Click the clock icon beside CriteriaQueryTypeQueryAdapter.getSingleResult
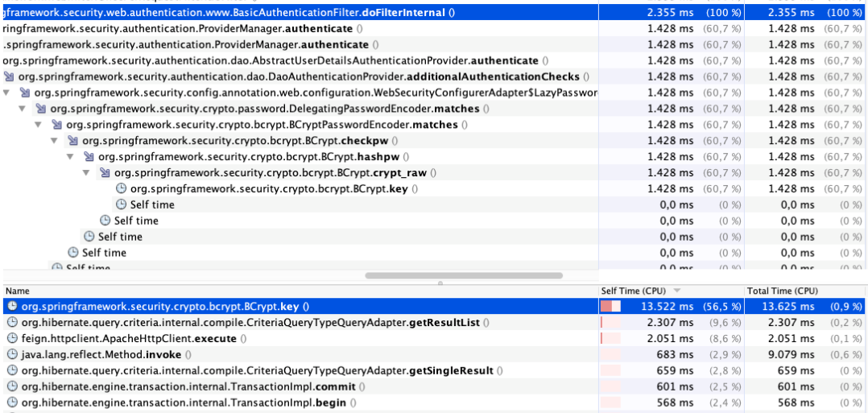This screenshot has width=868, height=413. (13, 370)
